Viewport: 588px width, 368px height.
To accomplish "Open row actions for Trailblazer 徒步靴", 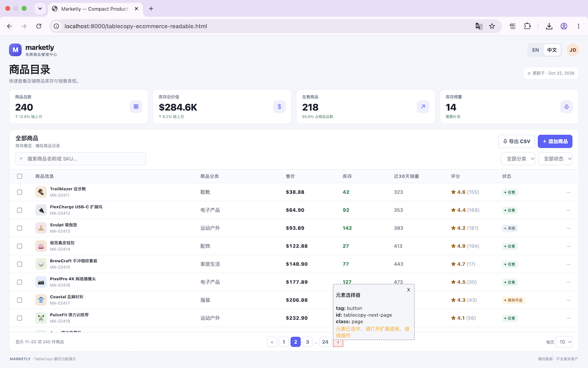I will [x=569, y=192].
